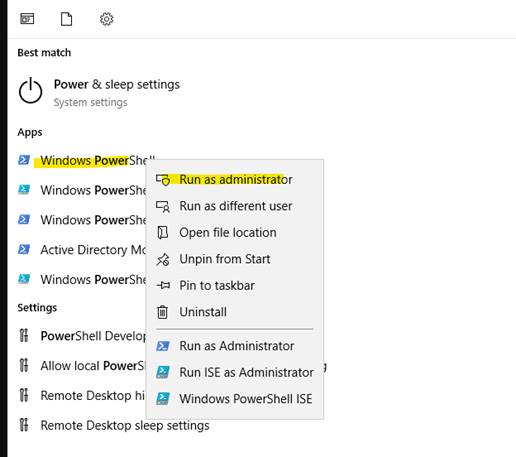The image size is (516, 457).
Task: Click the Unpin from Start pin icon
Action: click(x=163, y=259)
